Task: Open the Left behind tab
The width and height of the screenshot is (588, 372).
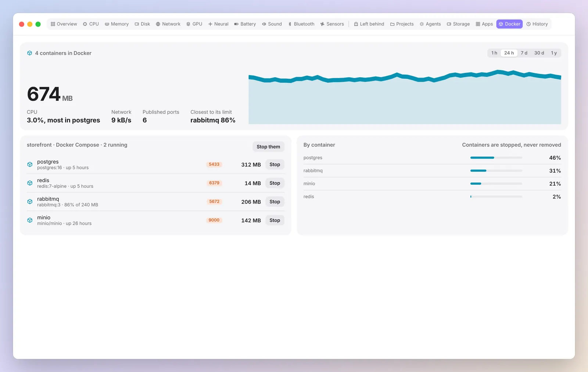Action: [369, 24]
